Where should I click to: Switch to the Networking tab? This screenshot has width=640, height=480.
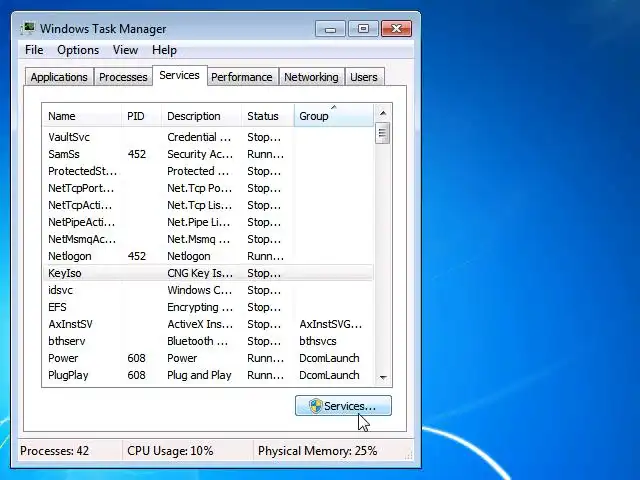tap(311, 77)
